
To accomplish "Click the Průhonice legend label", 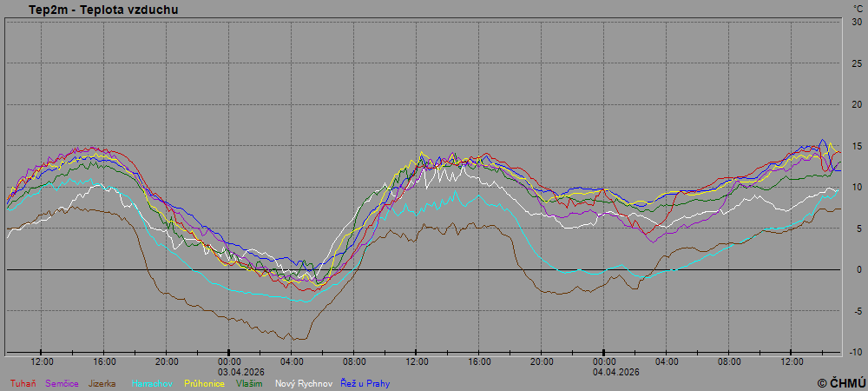I will coord(205,383).
